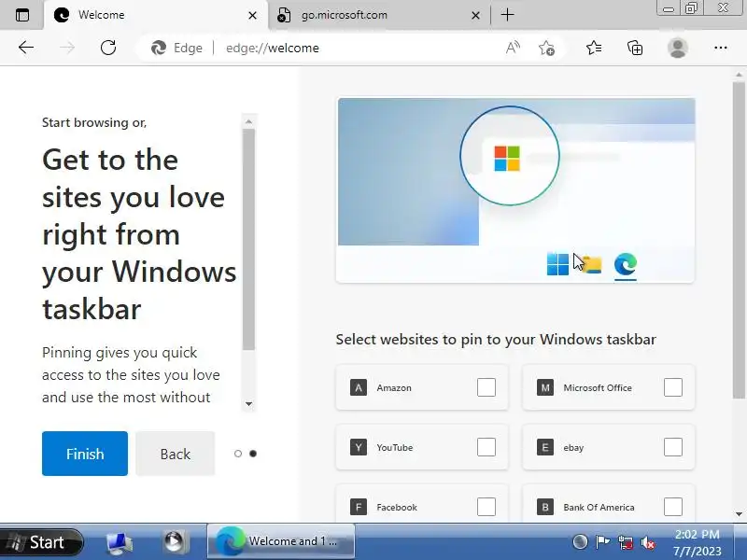
Task: Select the first page indicator dot
Action: (238, 454)
